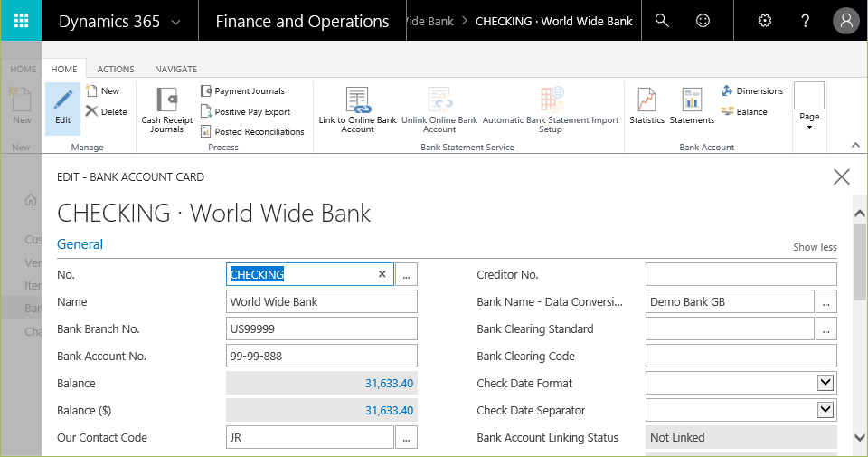Click the Name field World Wide Bank
The height and width of the screenshot is (457, 868).
(322, 302)
